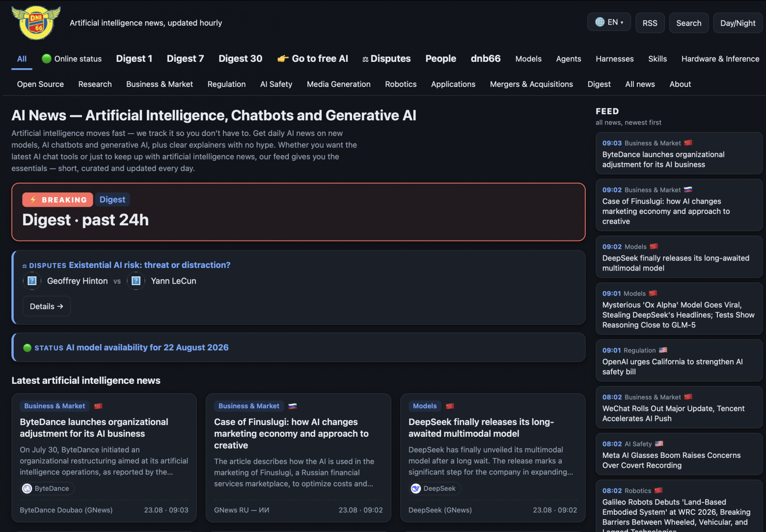Open ByteDance news card headline

pyautogui.click(x=94, y=428)
